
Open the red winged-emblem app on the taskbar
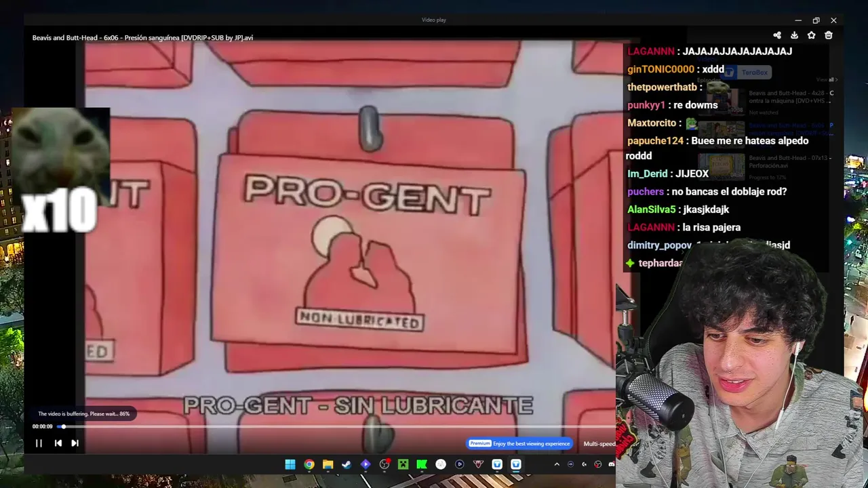(x=478, y=464)
